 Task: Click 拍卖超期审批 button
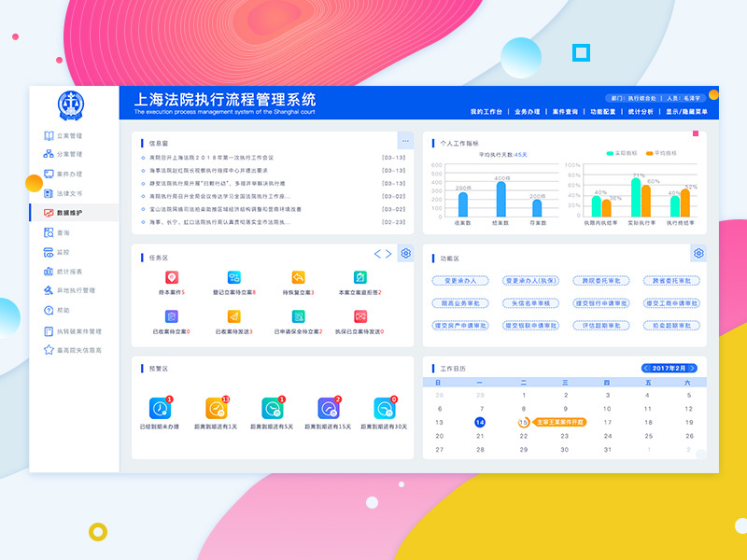click(671, 326)
